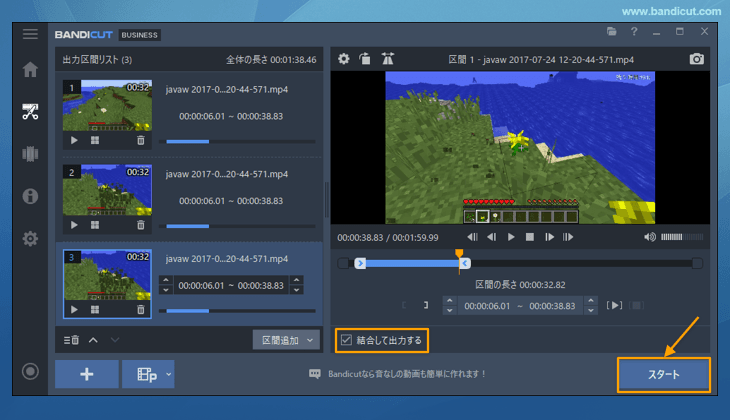Adjust the volume level bar
The width and height of the screenshot is (730, 420).
[x=682, y=237]
